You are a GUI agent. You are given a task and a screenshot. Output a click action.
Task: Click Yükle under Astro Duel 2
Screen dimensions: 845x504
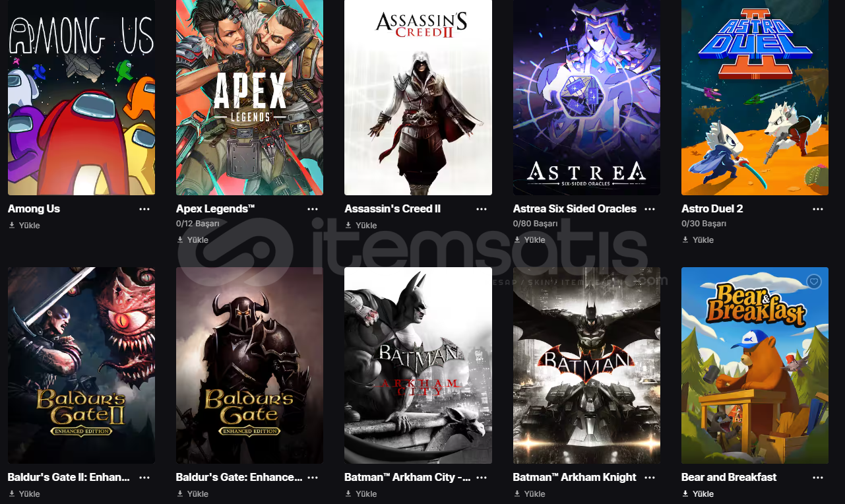coord(698,240)
